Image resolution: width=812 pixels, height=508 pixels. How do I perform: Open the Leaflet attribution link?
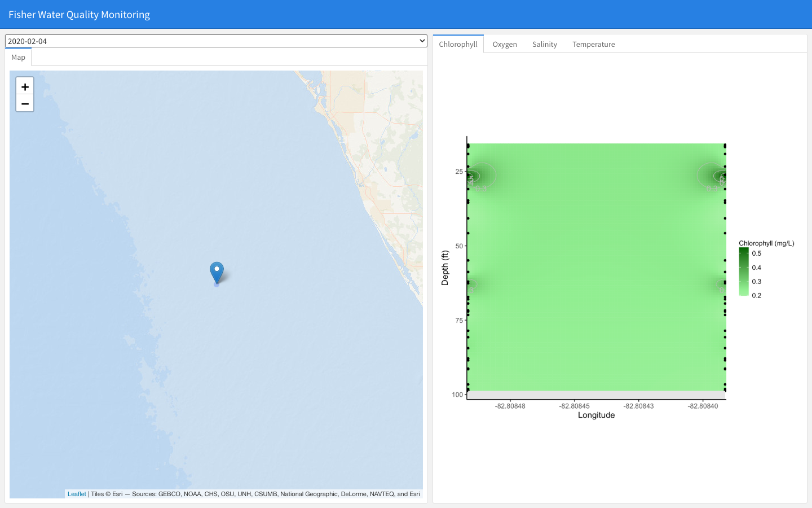tap(77, 494)
